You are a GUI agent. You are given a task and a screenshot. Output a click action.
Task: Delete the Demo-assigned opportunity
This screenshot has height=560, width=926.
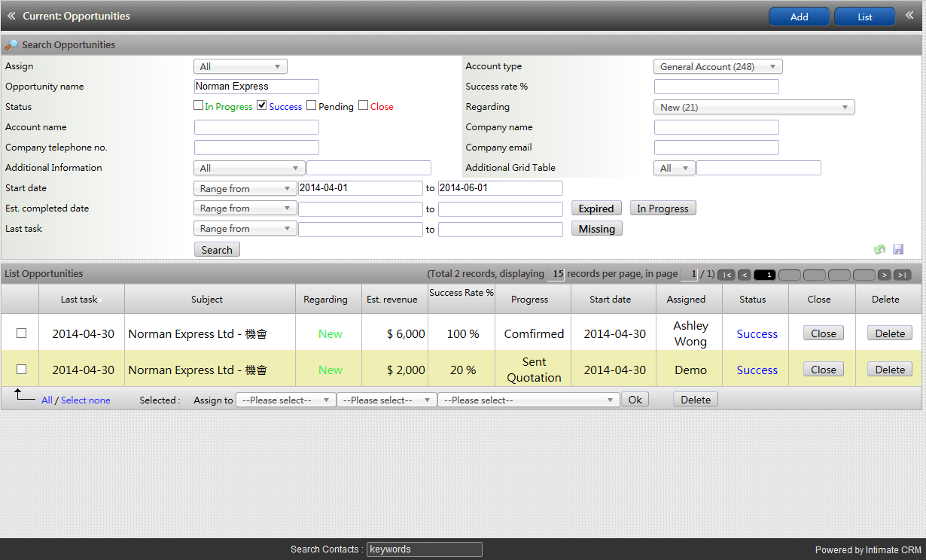[890, 370]
